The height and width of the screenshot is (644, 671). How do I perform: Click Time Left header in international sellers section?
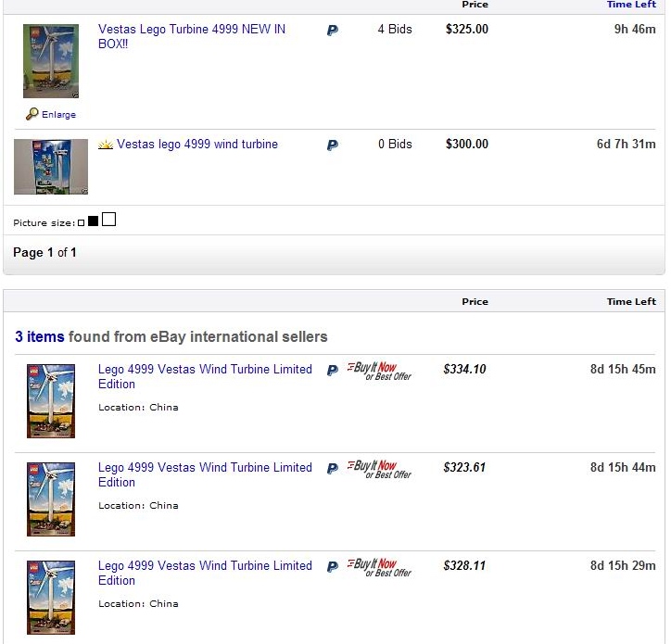[631, 302]
